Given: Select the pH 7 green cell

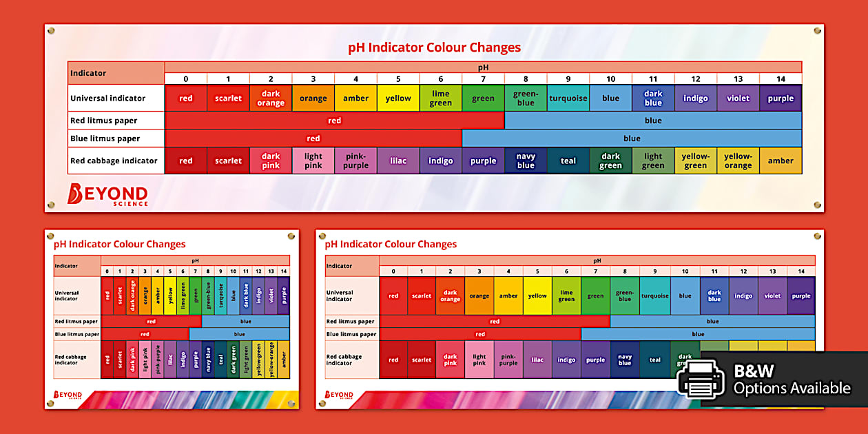Looking at the screenshot, I should coord(483,98).
